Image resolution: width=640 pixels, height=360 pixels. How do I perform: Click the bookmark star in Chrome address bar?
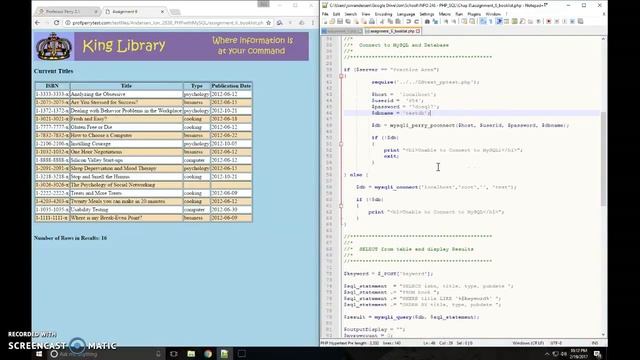click(x=269, y=23)
